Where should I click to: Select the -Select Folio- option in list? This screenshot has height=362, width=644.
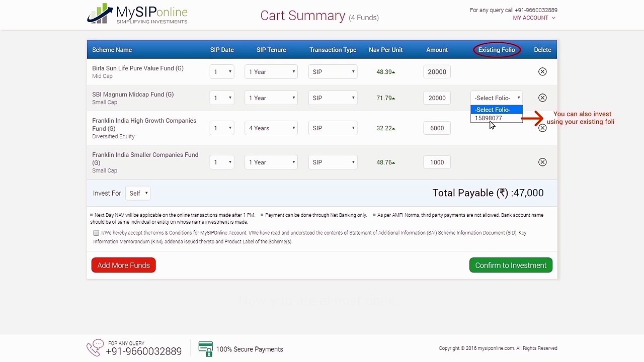(x=497, y=110)
